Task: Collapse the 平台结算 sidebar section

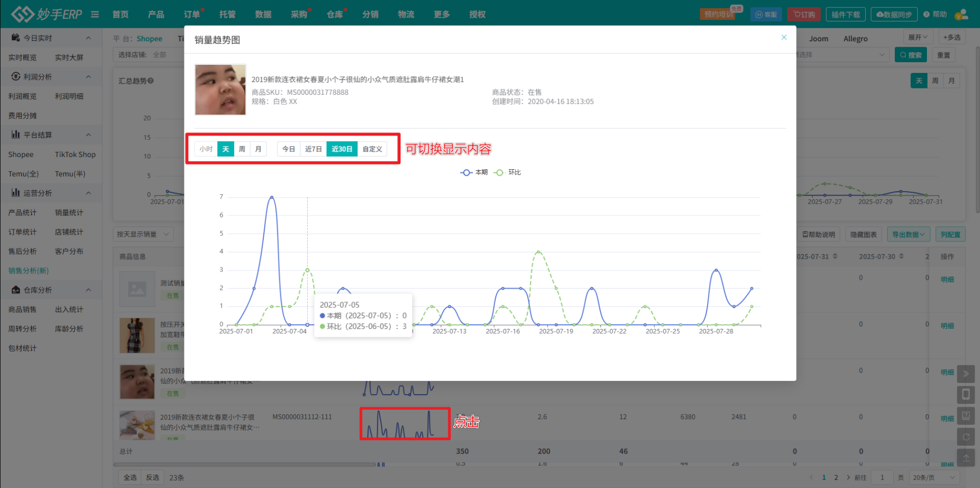Action: point(88,135)
